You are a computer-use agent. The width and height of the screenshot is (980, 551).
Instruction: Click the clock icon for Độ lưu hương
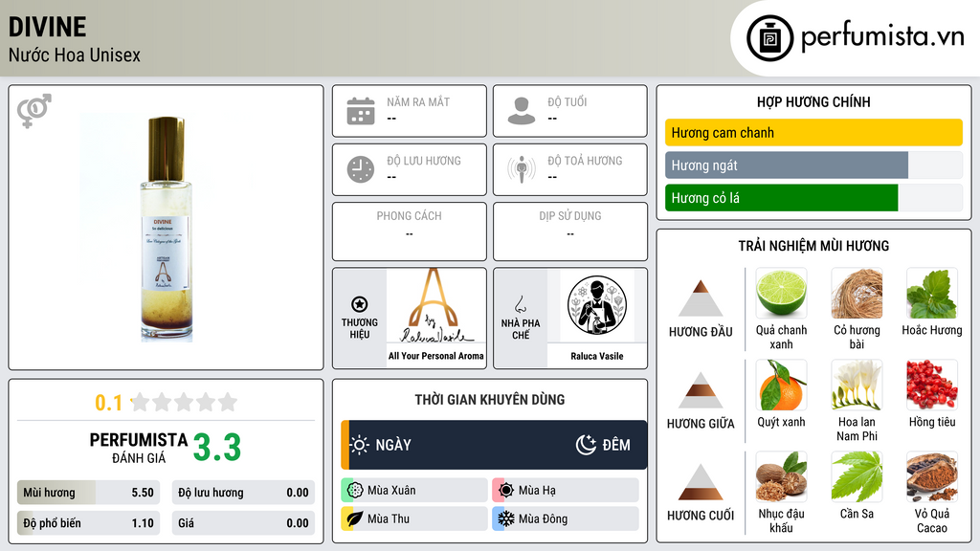pyautogui.click(x=361, y=169)
